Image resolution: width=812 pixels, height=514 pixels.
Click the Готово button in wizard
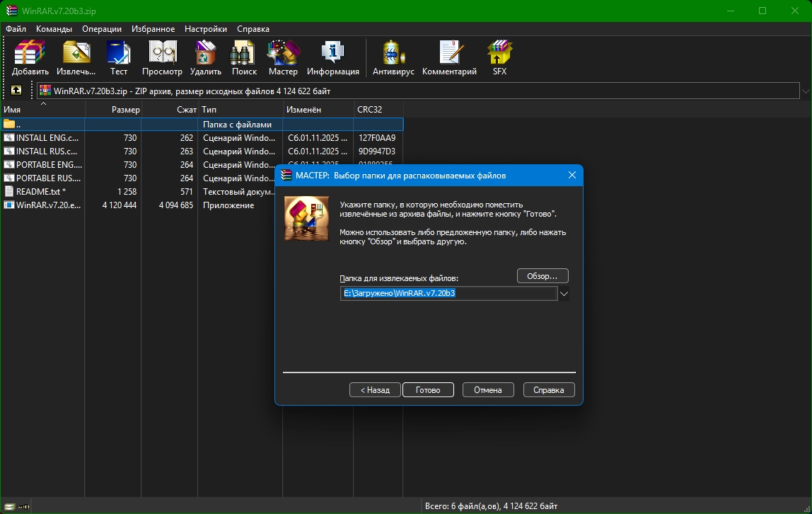[x=428, y=390]
